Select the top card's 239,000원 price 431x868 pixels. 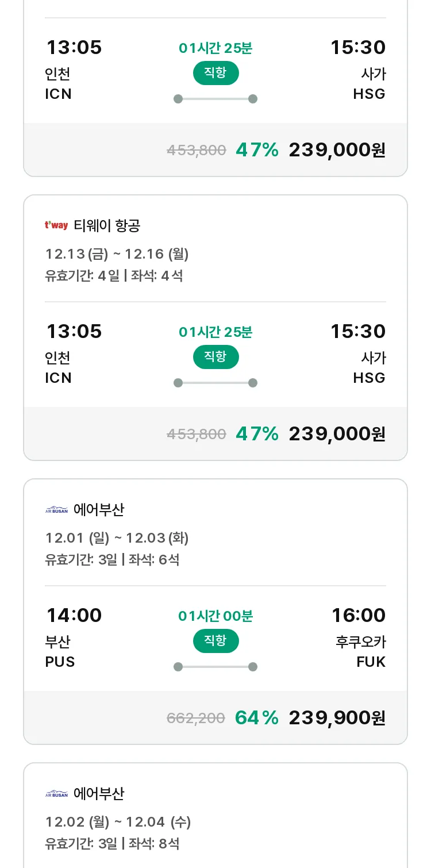pos(337,149)
